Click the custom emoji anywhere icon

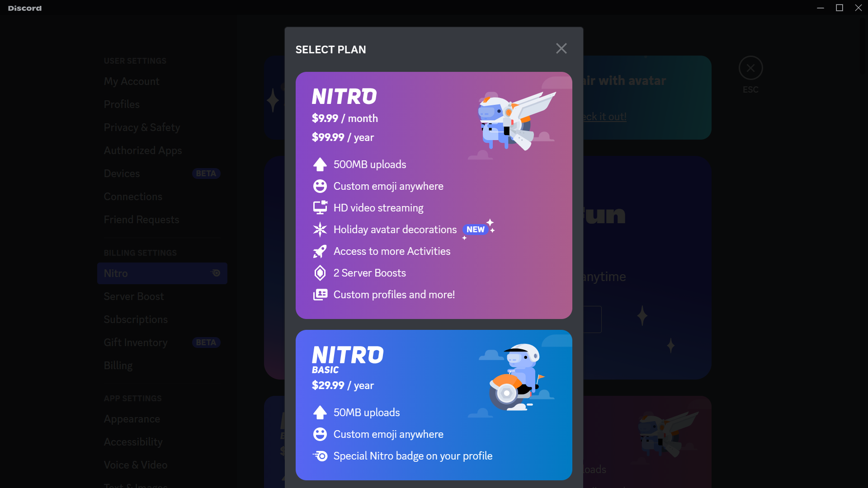pos(320,186)
